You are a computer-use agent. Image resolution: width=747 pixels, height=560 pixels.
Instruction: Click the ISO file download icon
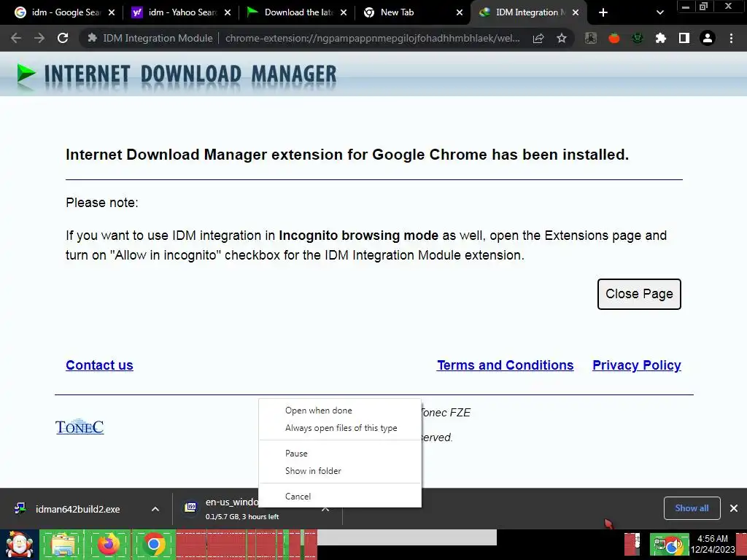point(191,507)
